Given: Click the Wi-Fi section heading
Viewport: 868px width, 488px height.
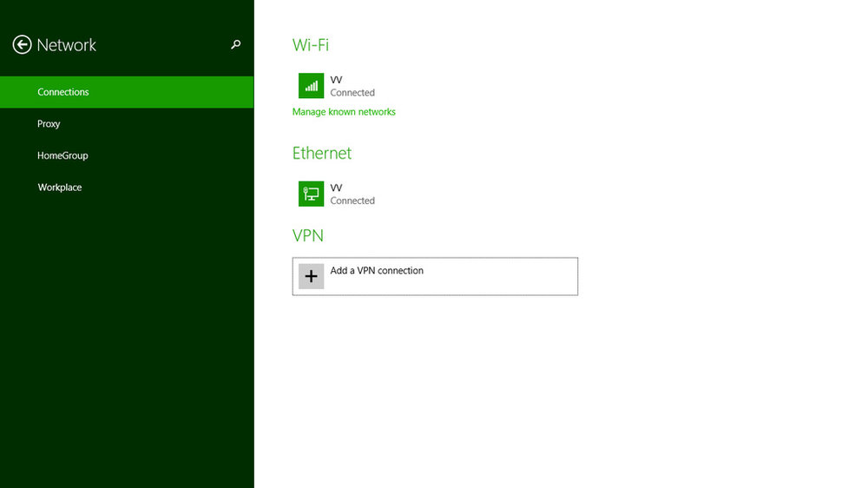Looking at the screenshot, I should click(311, 45).
